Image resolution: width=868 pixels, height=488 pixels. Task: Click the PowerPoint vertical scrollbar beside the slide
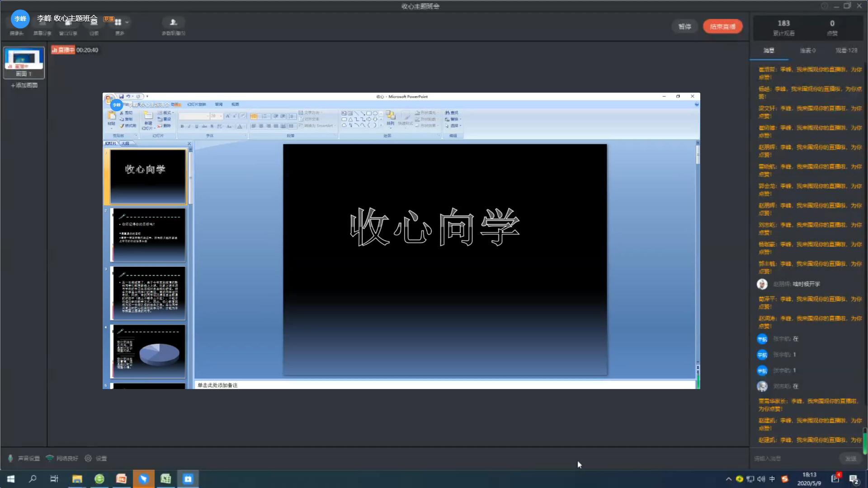click(698, 253)
